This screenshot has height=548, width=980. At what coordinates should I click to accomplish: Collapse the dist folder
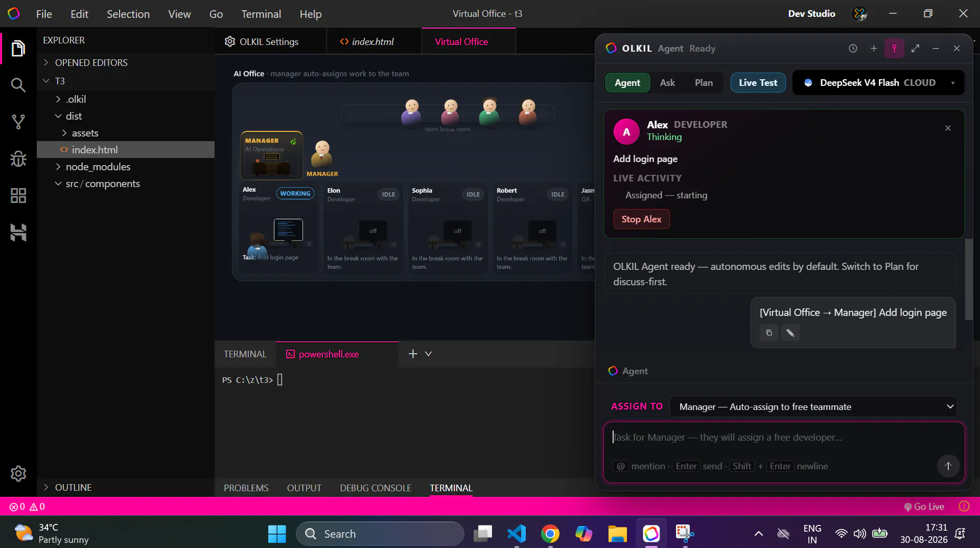coord(126,116)
